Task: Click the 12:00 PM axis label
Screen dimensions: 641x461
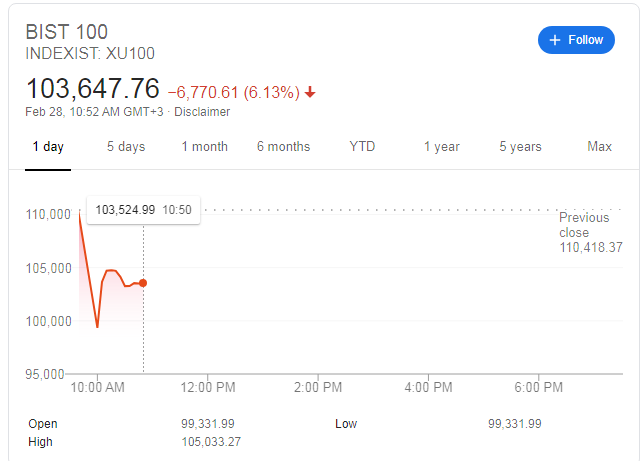Action: point(208,387)
